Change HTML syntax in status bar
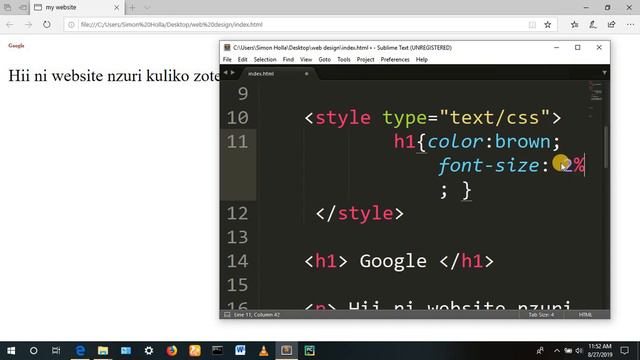This screenshot has height=360, width=640. point(585,315)
